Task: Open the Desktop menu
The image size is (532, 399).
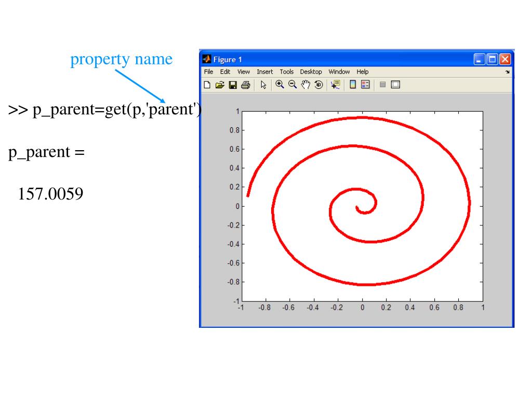Action: pos(311,72)
